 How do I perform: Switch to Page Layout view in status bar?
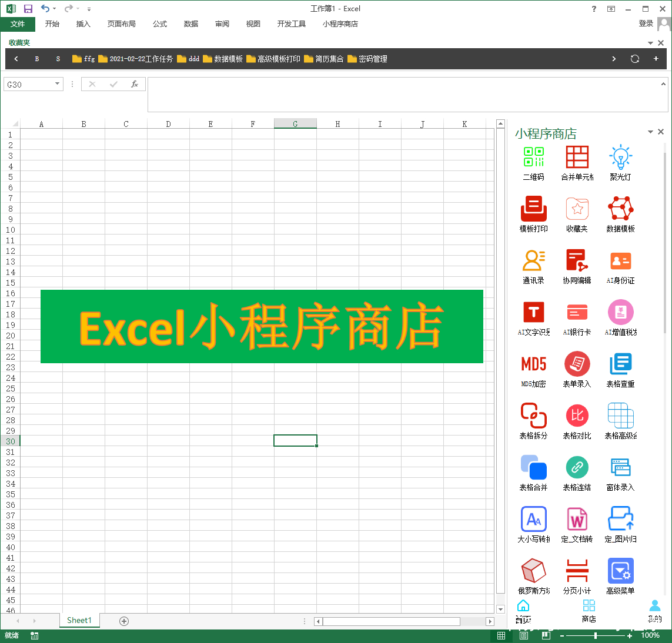(524, 635)
